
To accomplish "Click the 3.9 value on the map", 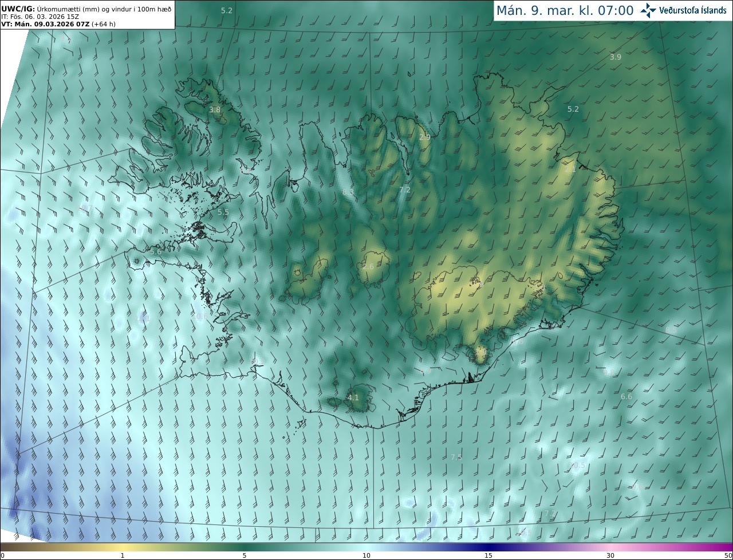I will click(x=616, y=57).
